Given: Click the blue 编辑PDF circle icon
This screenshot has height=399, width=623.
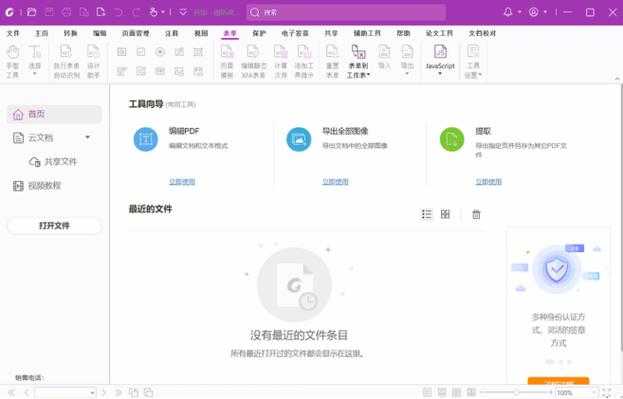Looking at the screenshot, I should [145, 139].
